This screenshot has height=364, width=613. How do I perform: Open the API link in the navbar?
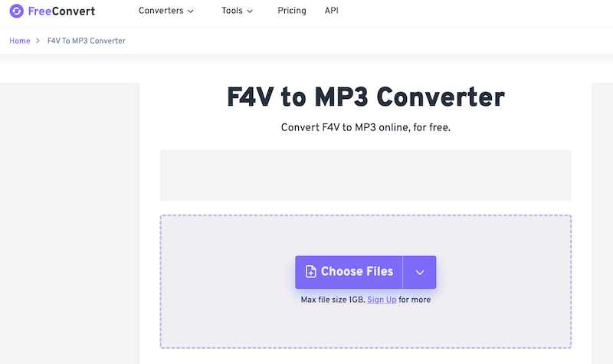click(x=331, y=11)
